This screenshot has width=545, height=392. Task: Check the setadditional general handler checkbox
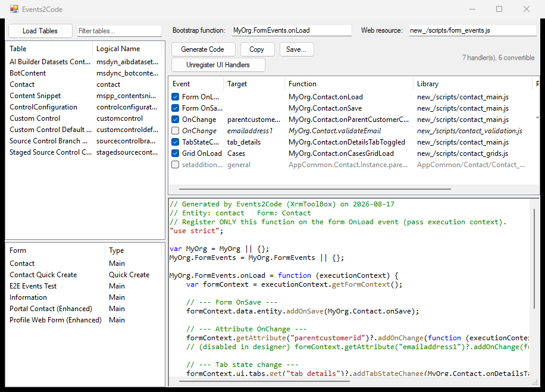click(175, 165)
